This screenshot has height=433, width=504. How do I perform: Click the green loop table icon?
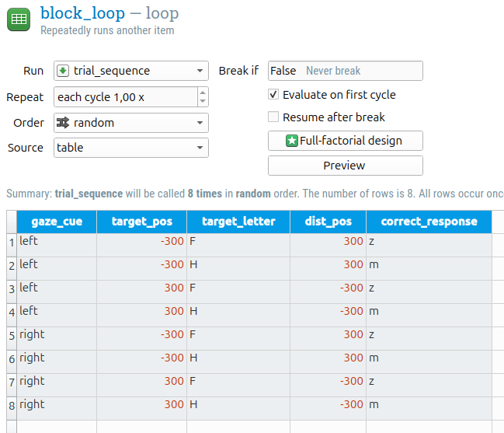(x=19, y=20)
